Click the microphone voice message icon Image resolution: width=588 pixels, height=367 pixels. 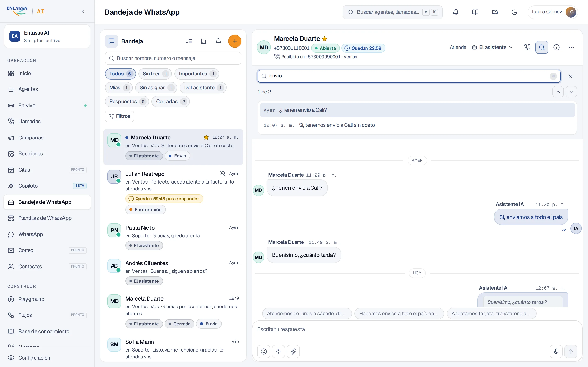pos(556,351)
